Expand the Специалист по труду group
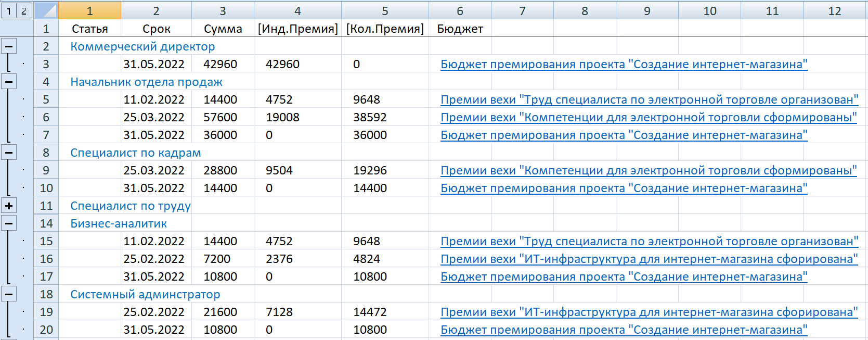Image resolution: width=868 pixels, height=340 pixels. tap(9, 206)
